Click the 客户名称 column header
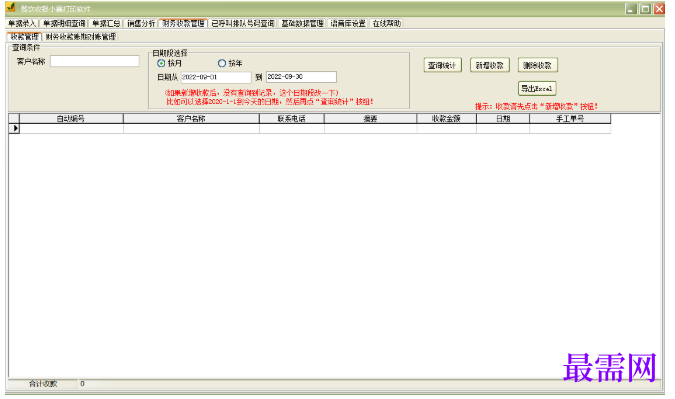This screenshot has width=675, height=399. [191, 119]
